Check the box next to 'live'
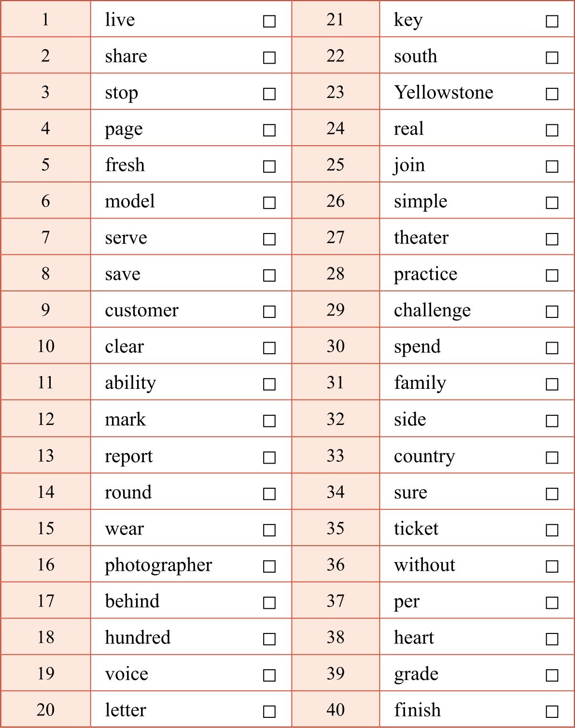Viewport: 575px width, 728px height. point(269,21)
